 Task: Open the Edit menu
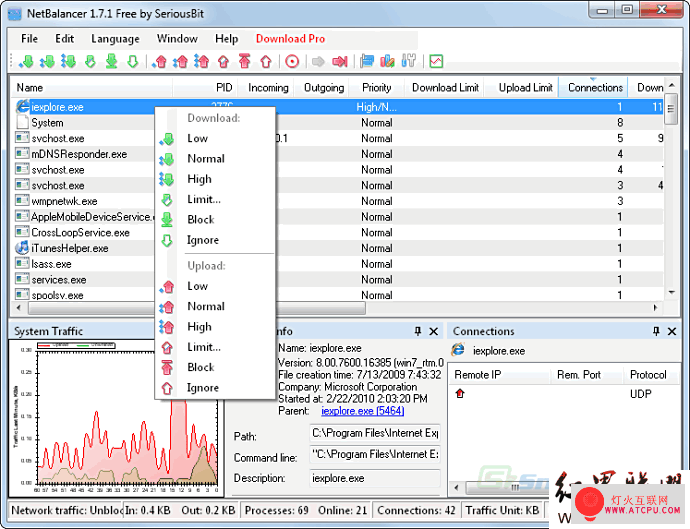pyautogui.click(x=65, y=39)
